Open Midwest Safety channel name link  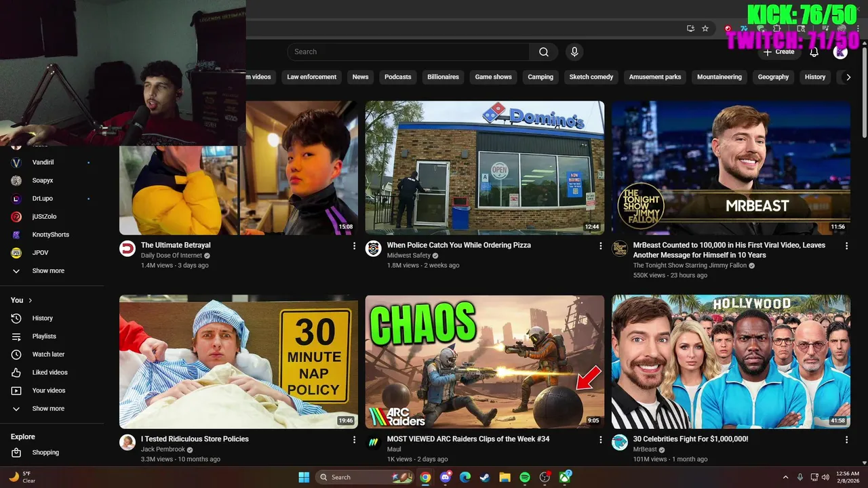(x=408, y=256)
